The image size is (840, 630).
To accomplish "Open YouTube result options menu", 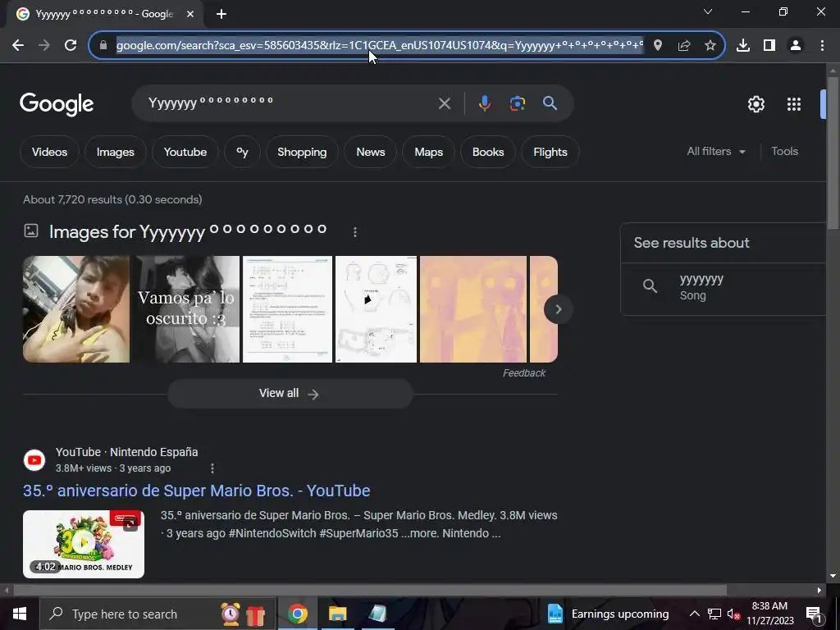I will pos(212,468).
